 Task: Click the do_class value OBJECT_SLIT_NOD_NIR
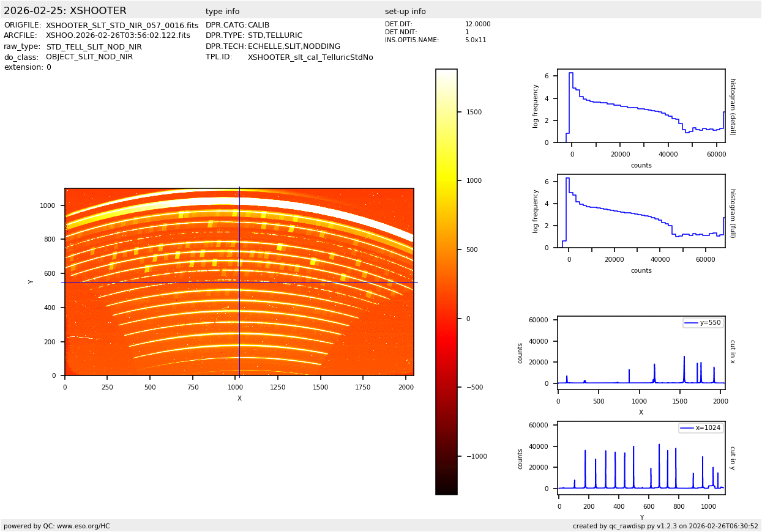89,57
